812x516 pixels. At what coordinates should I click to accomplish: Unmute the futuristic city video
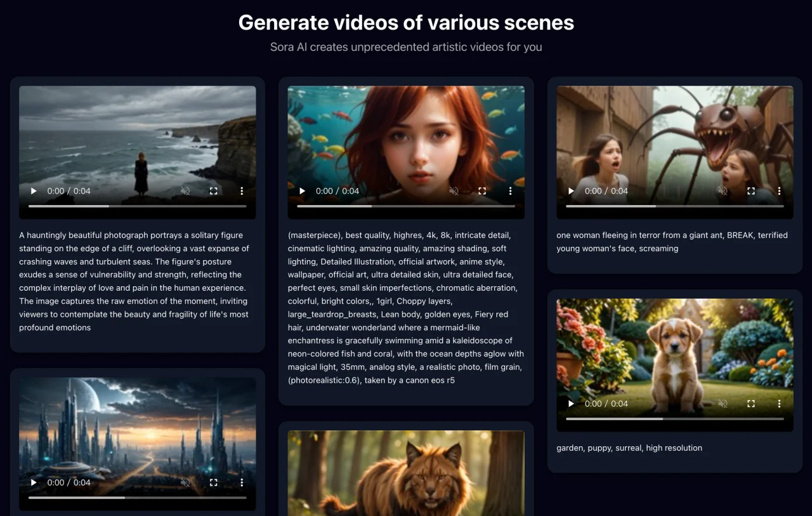click(185, 483)
